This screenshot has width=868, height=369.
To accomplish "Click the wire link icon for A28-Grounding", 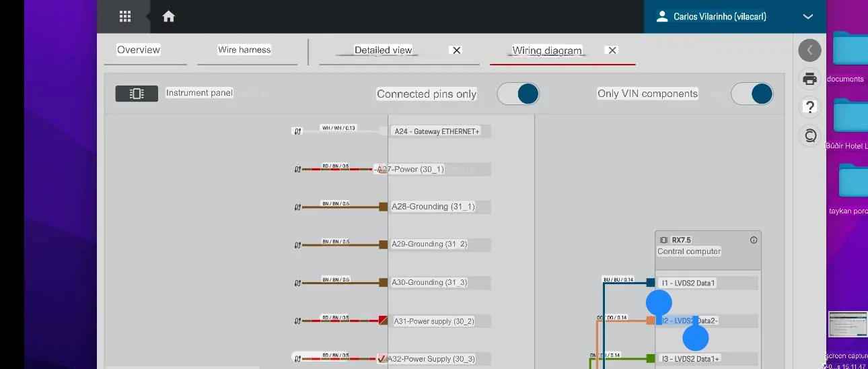I will pyautogui.click(x=297, y=207).
